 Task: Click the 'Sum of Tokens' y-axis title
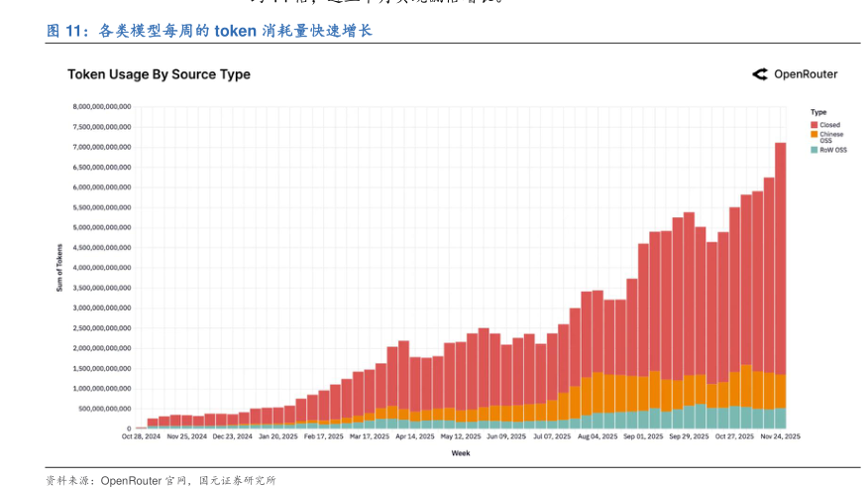58,267
